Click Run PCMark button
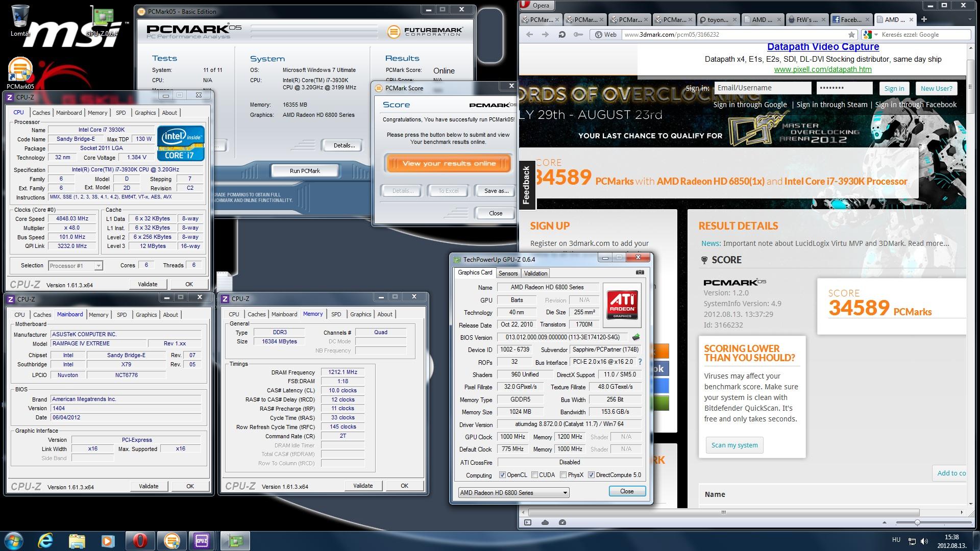Screen dimensions: 980x551 click(x=305, y=170)
